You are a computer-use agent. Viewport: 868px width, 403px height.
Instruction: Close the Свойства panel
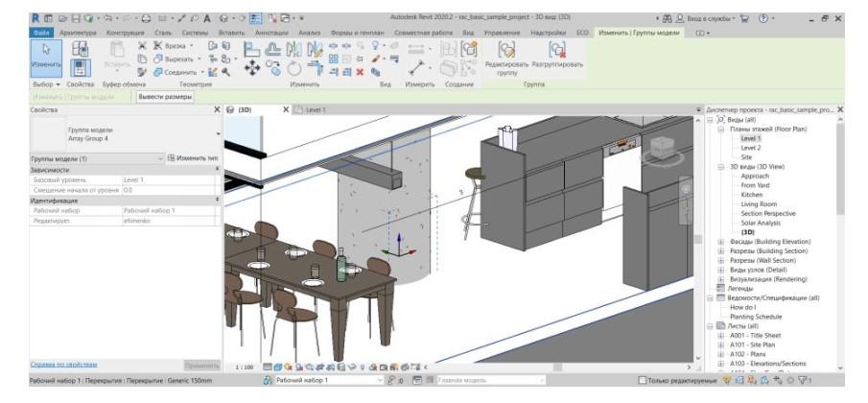[x=217, y=110]
